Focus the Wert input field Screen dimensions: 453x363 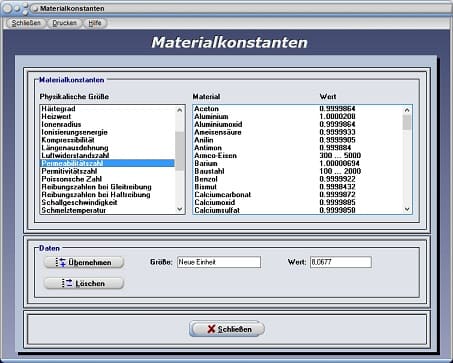click(341, 262)
